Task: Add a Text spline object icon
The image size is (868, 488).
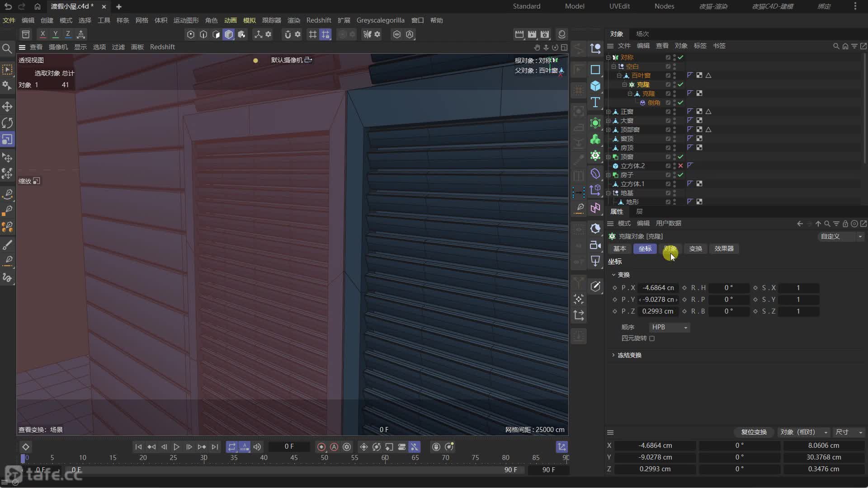Action: point(595,102)
